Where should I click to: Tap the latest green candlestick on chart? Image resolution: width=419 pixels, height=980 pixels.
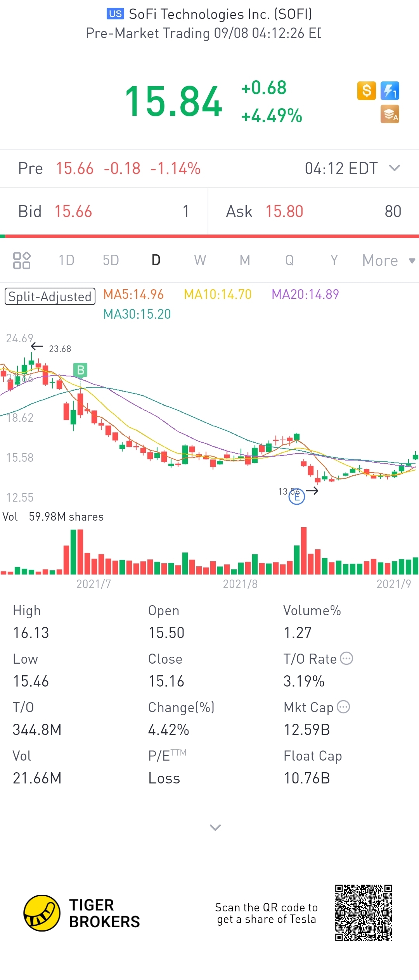click(416, 456)
